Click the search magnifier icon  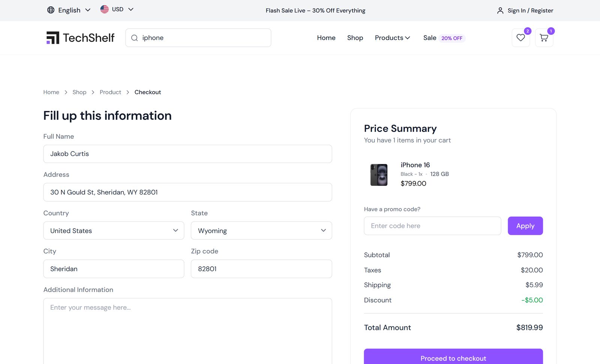click(x=135, y=38)
